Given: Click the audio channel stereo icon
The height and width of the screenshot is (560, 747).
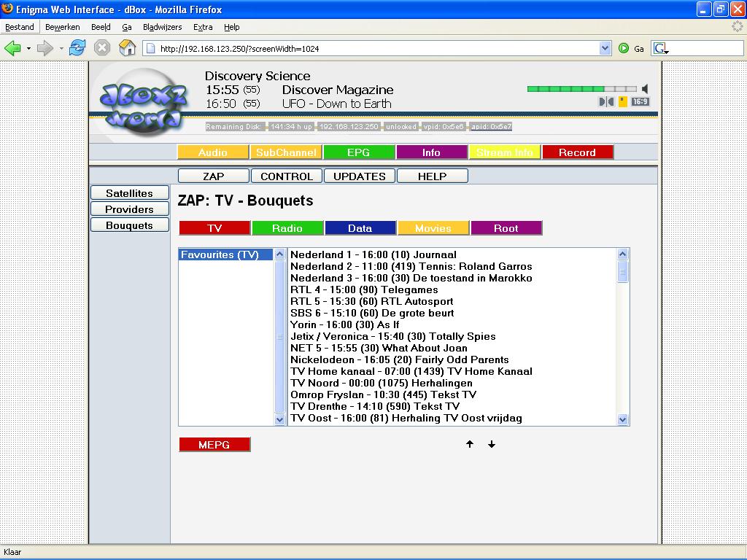Looking at the screenshot, I should [606, 102].
